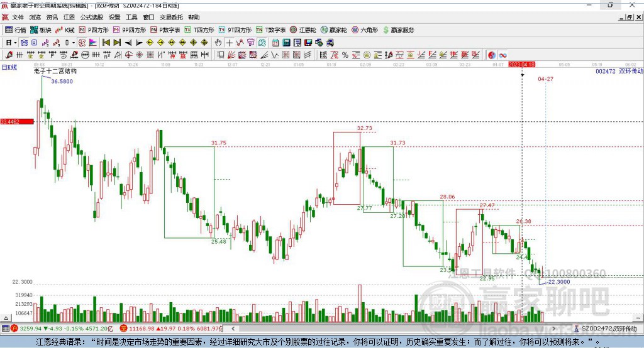Click the 老子十二宫结构 chart label

55,71
